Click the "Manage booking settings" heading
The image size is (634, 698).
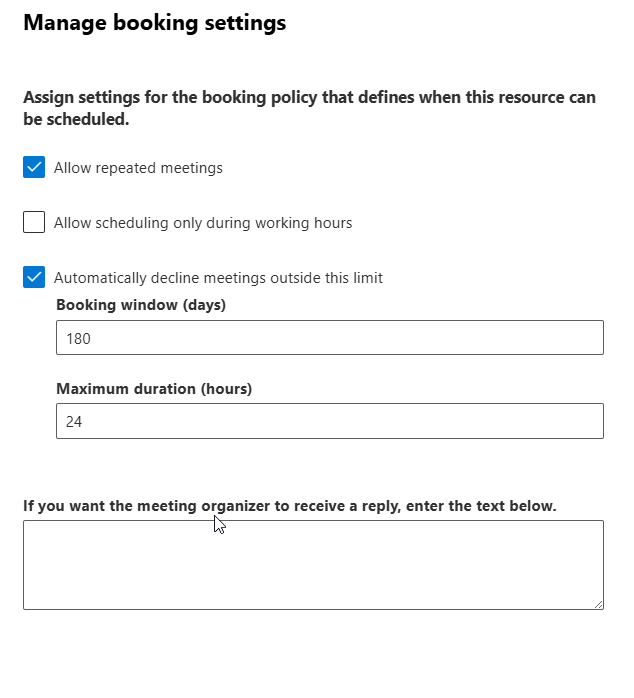[155, 23]
